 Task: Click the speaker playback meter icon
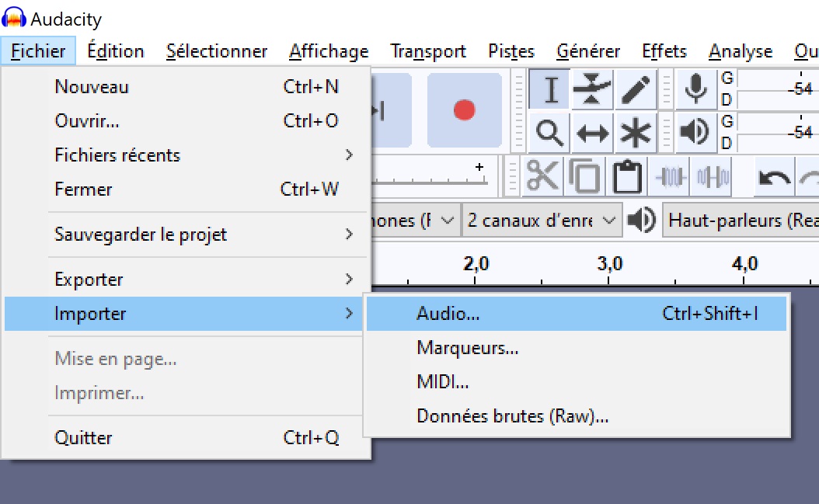pyautogui.click(x=695, y=131)
